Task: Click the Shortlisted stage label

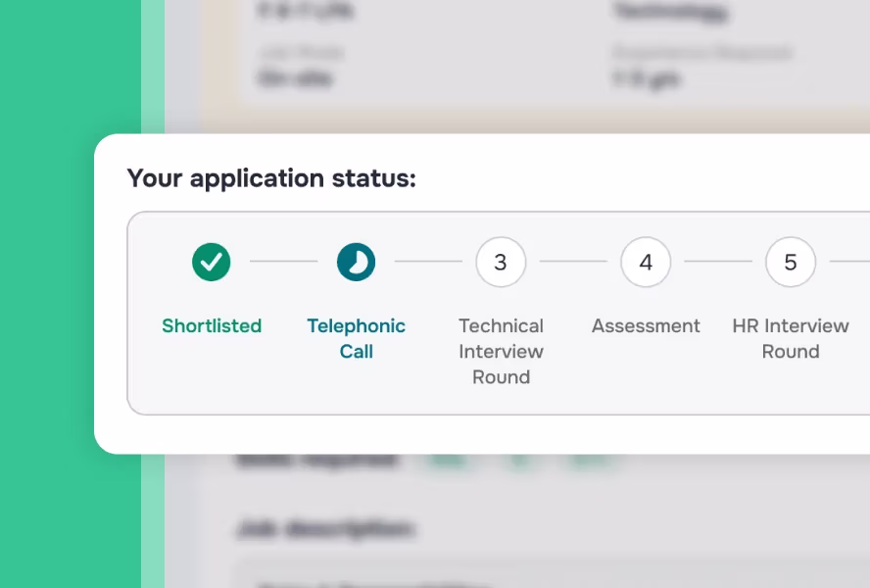Action: [212, 326]
